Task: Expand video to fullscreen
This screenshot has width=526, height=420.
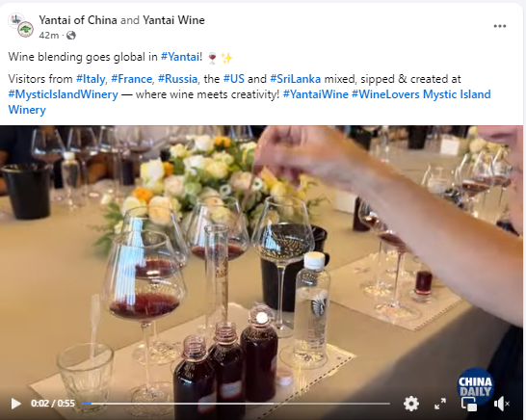Action: click(x=440, y=404)
